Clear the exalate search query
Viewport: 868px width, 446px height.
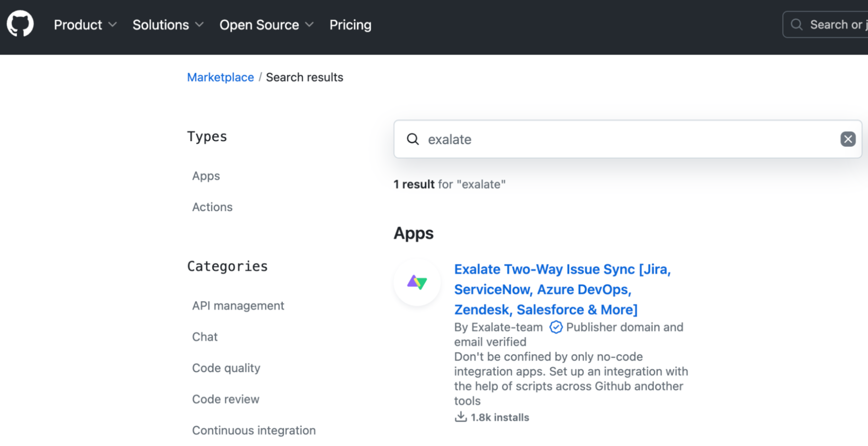[x=848, y=139]
